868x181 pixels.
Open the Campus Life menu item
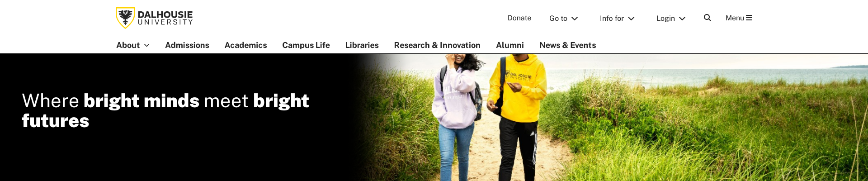(306, 45)
